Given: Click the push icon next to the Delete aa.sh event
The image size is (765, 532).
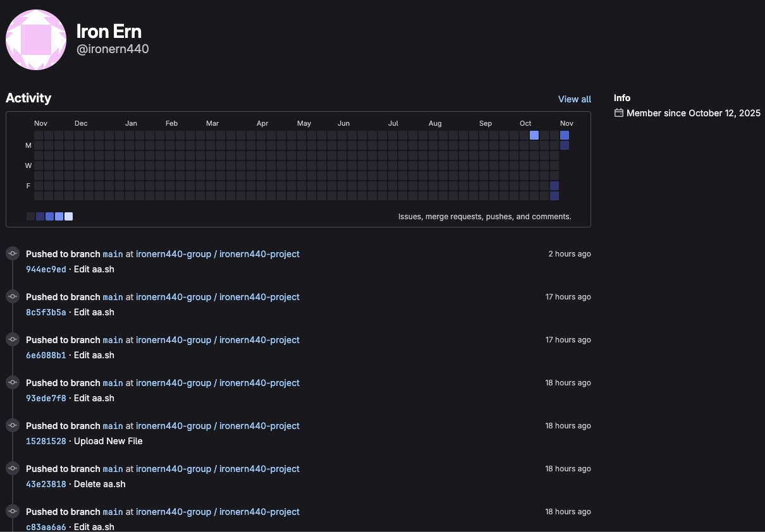Looking at the screenshot, I should [x=13, y=468].
